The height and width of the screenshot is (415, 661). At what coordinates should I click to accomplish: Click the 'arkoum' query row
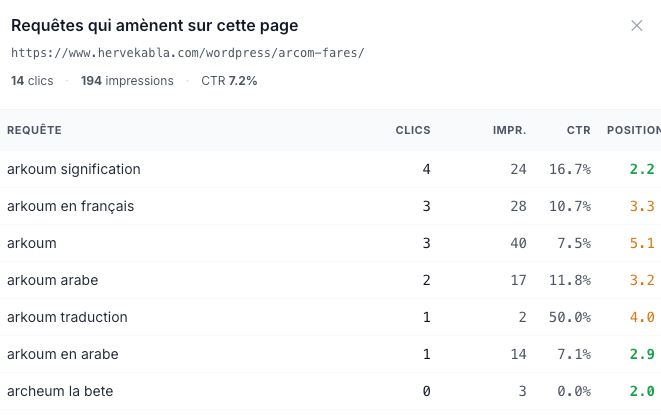click(x=330, y=243)
